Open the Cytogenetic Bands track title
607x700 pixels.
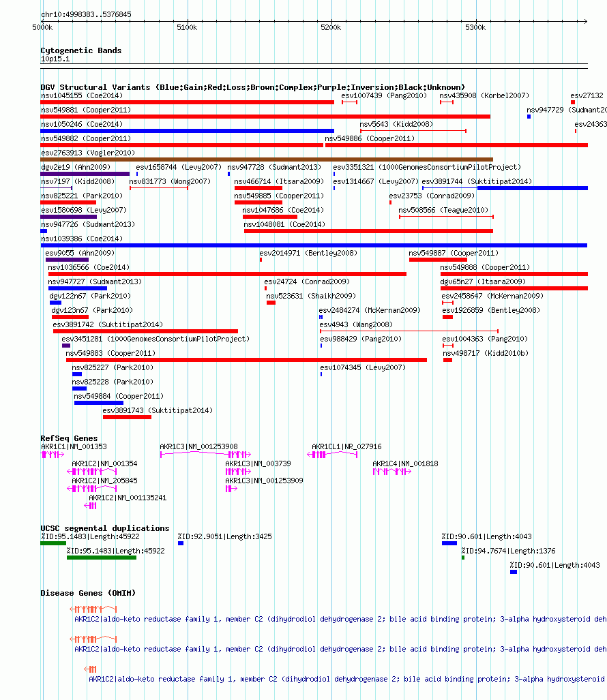(x=81, y=50)
